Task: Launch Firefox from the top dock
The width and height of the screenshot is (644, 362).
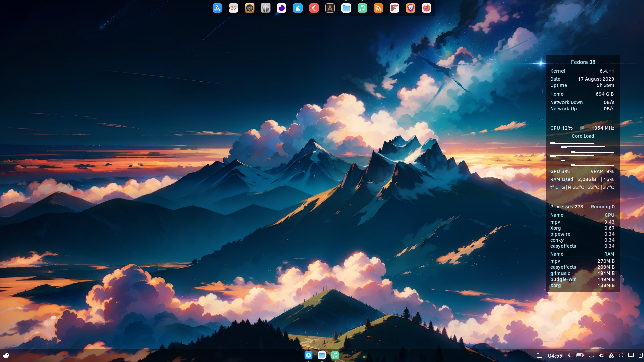Action: pyautogui.click(x=427, y=8)
